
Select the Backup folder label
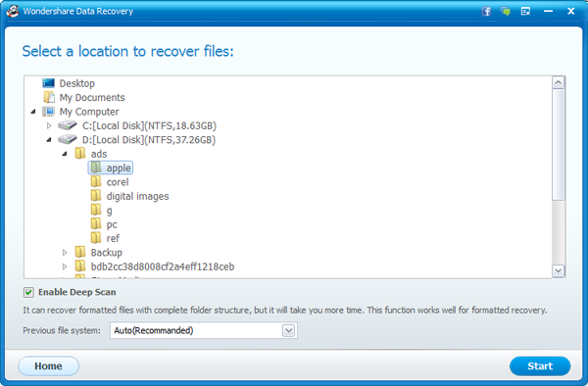tap(107, 253)
